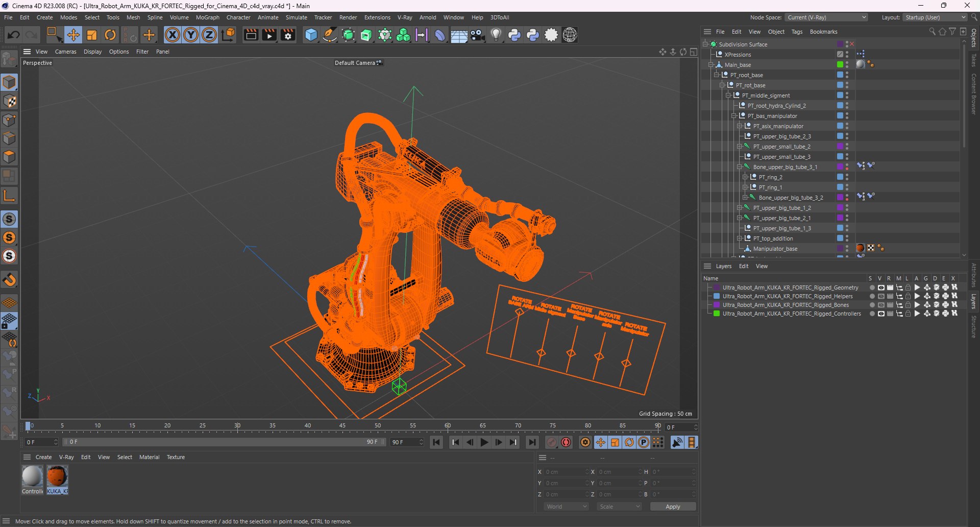Toggle viewport visibility of Geometry layer

point(880,288)
